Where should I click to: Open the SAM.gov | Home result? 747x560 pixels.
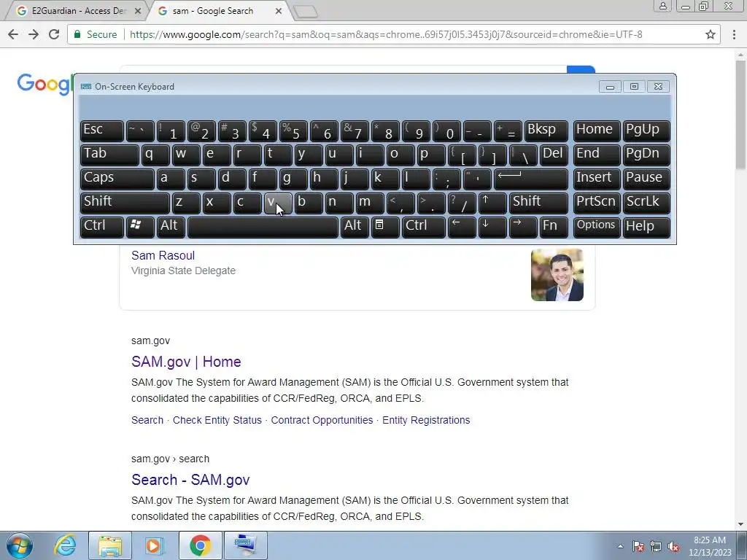click(x=186, y=362)
